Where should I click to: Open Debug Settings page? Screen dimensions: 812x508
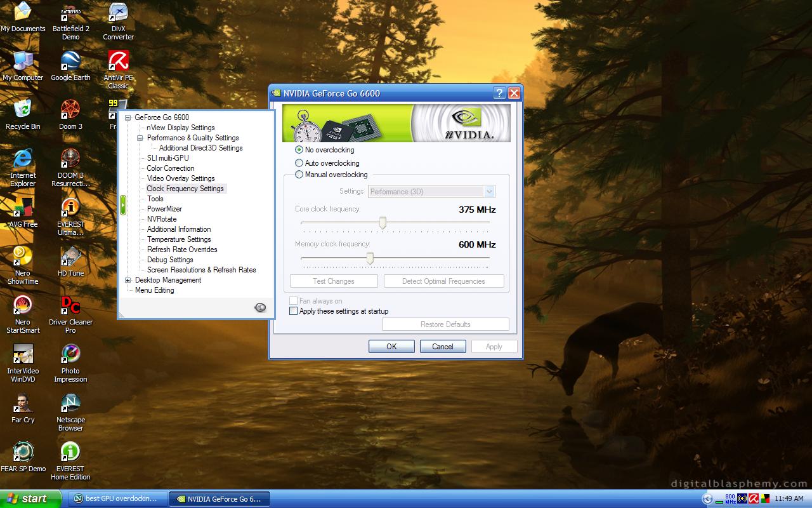click(x=170, y=260)
